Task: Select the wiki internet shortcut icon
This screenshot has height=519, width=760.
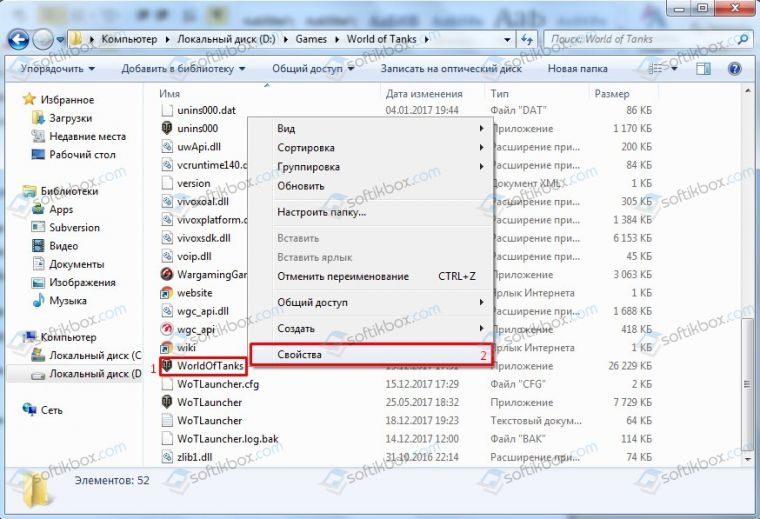Action: click(x=167, y=348)
